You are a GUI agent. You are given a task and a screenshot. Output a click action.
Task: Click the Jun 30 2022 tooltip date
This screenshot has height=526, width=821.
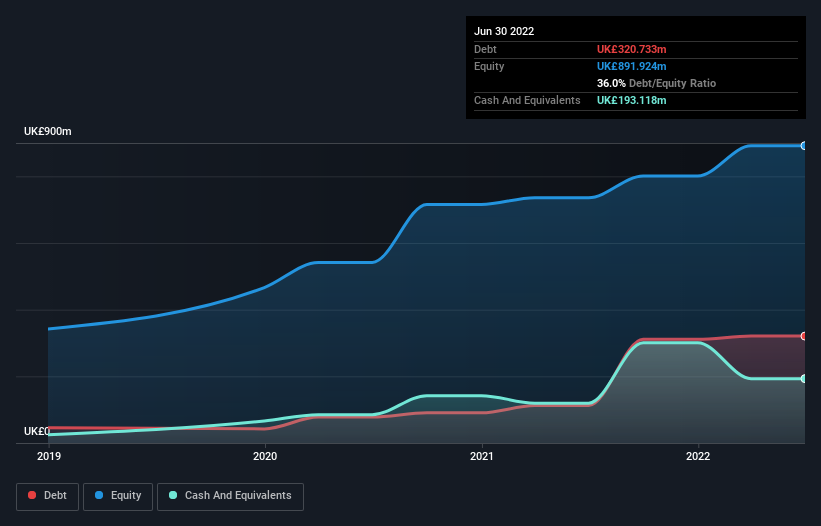[x=504, y=31]
